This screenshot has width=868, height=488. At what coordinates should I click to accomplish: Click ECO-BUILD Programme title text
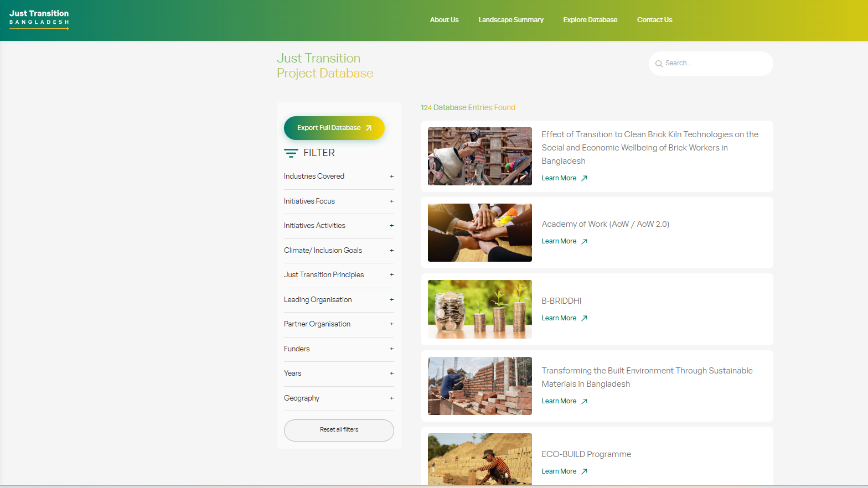pyautogui.click(x=586, y=454)
